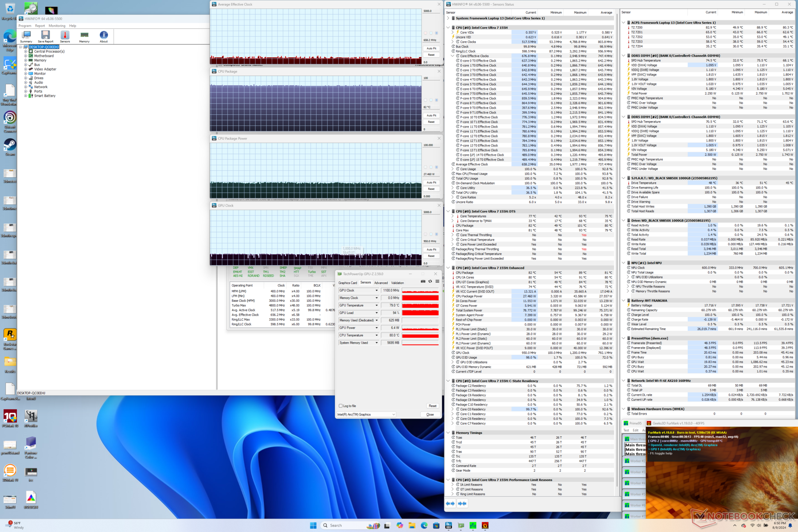This screenshot has width=798, height=532.
Task: Switch to the Advanced tab in GPU-Z
Action: (x=381, y=283)
